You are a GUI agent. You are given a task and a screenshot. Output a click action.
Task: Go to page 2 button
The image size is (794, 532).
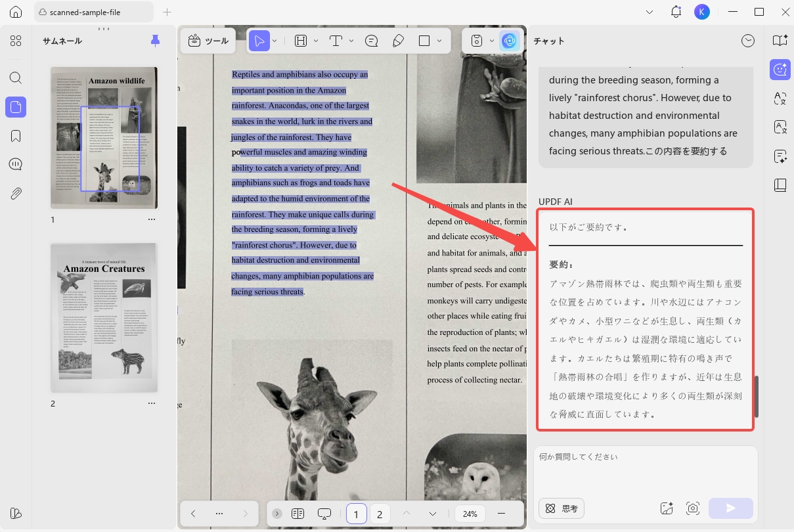coord(380,514)
